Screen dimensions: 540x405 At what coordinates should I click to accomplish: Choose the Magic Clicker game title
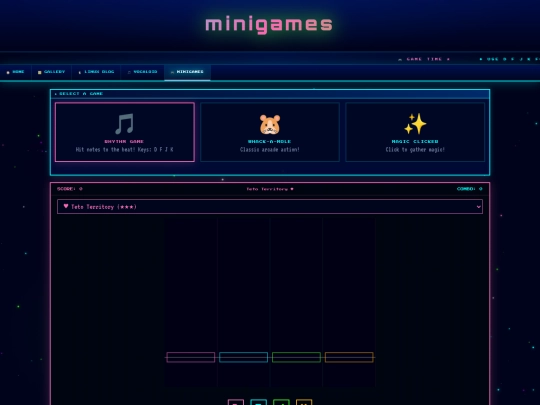click(x=415, y=142)
